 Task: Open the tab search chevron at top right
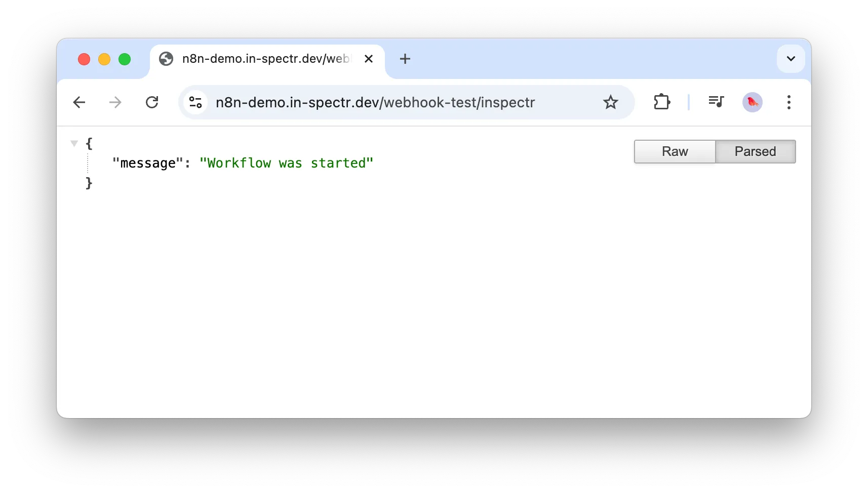[x=790, y=59]
